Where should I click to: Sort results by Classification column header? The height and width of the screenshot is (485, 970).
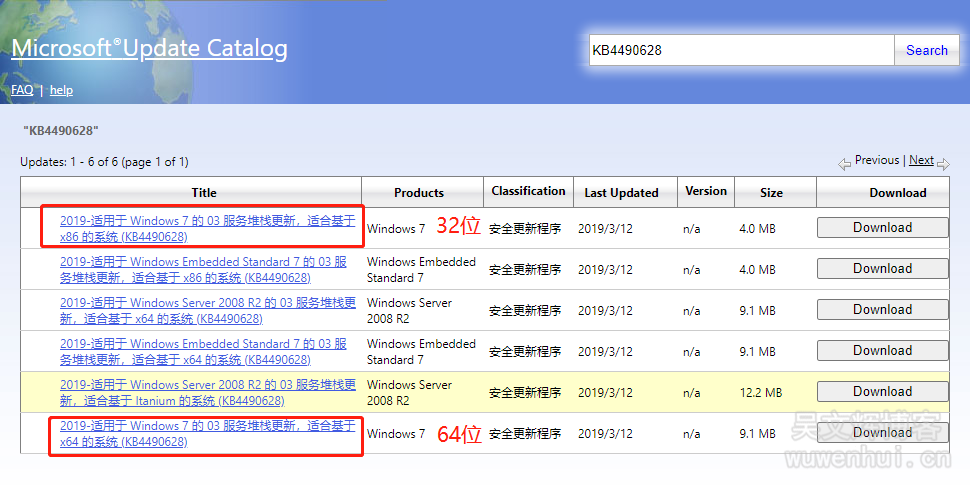click(528, 191)
